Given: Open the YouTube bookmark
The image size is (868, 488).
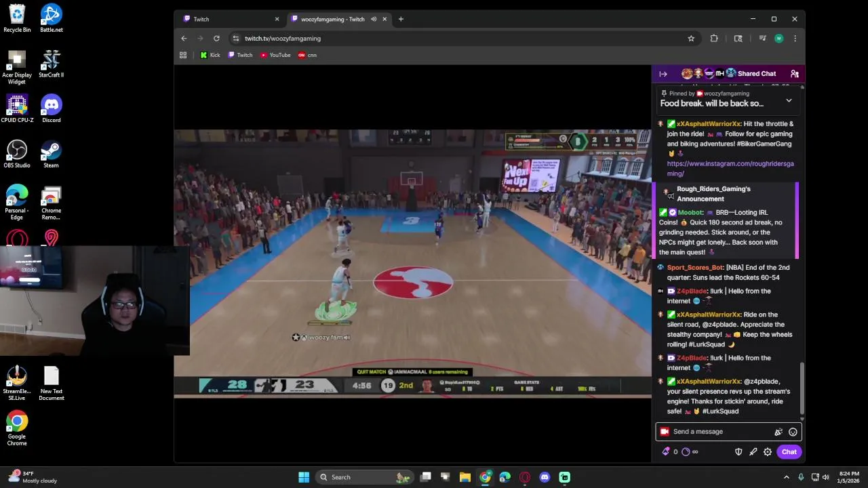Looking at the screenshot, I should click(275, 55).
